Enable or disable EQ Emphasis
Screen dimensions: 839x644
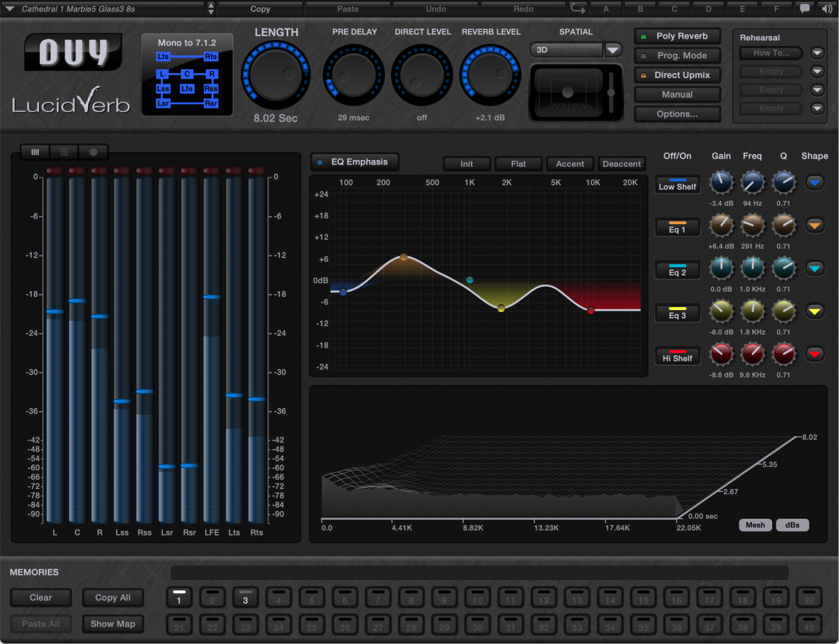click(x=354, y=162)
